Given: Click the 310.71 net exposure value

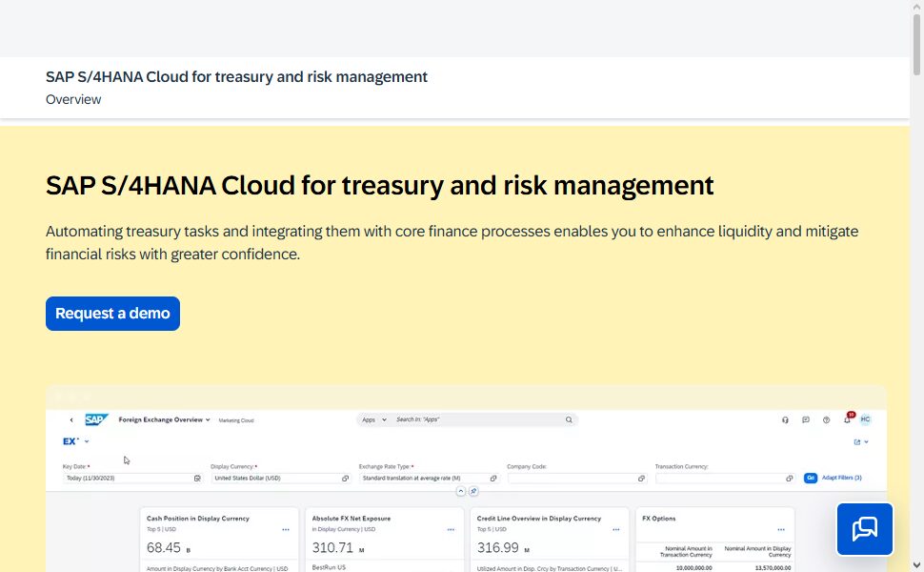Looking at the screenshot, I should [332, 548].
